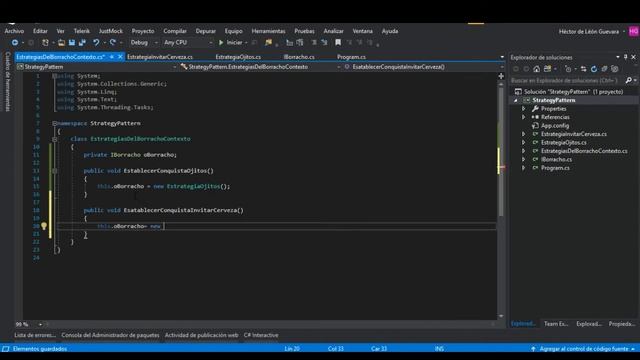Collapse the EstablecerConquistaOjitos method block
Viewport: 640px width, 360px height.
(54, 171)
